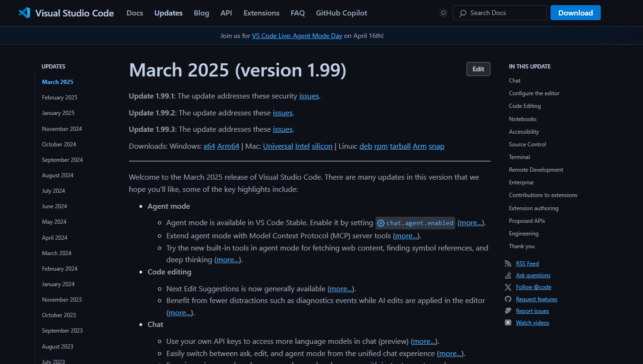
Task: Open more link after chat.agent.enabled
Action: [471, 223]
